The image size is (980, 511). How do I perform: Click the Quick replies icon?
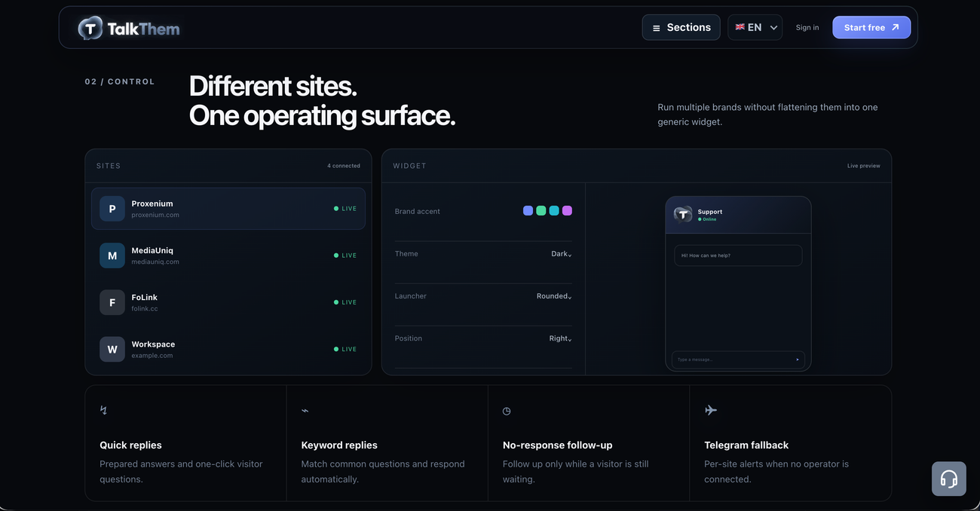coord(103,410)
